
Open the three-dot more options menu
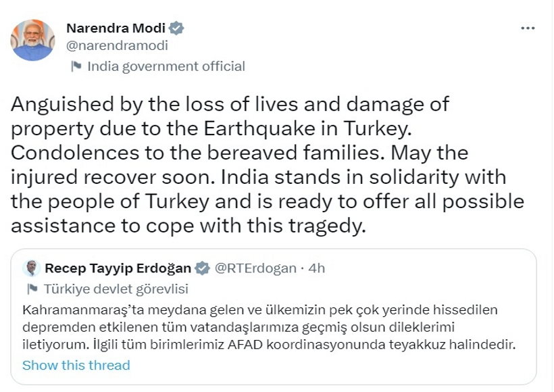(528, 28)
